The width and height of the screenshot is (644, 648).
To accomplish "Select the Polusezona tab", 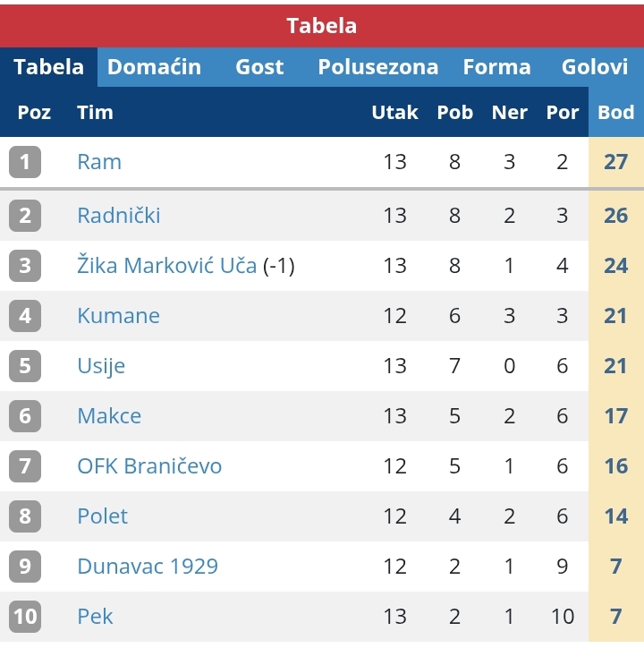I will click(377, 67).
